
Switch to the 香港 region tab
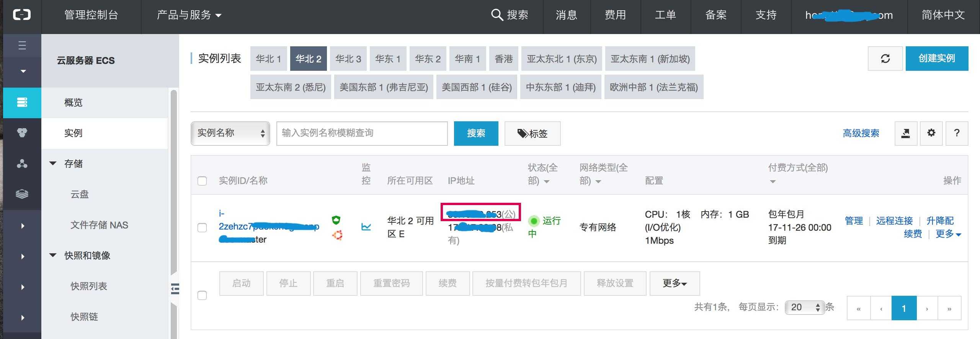tap(503, 59)
